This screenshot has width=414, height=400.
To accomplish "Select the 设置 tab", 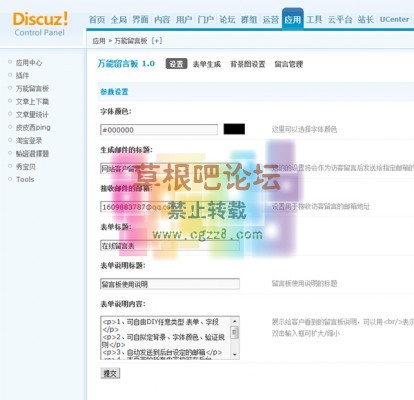I will point(176,64).
